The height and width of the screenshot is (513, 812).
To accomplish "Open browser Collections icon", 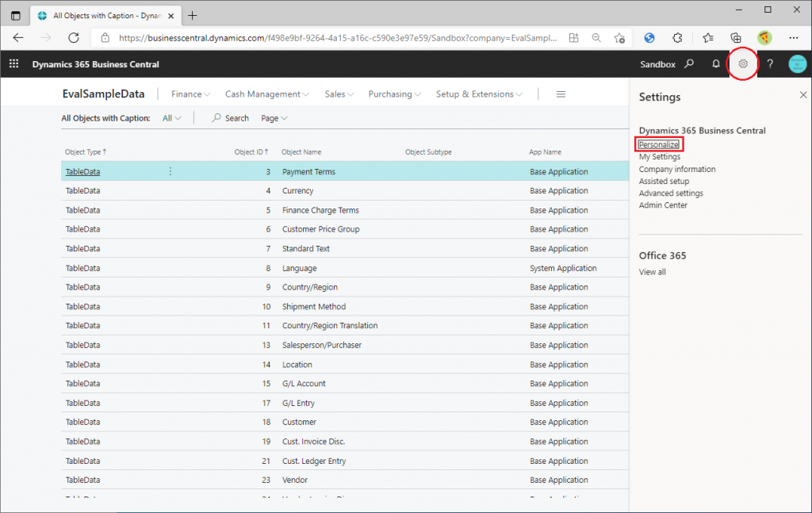I will click(x=735, y=38).
